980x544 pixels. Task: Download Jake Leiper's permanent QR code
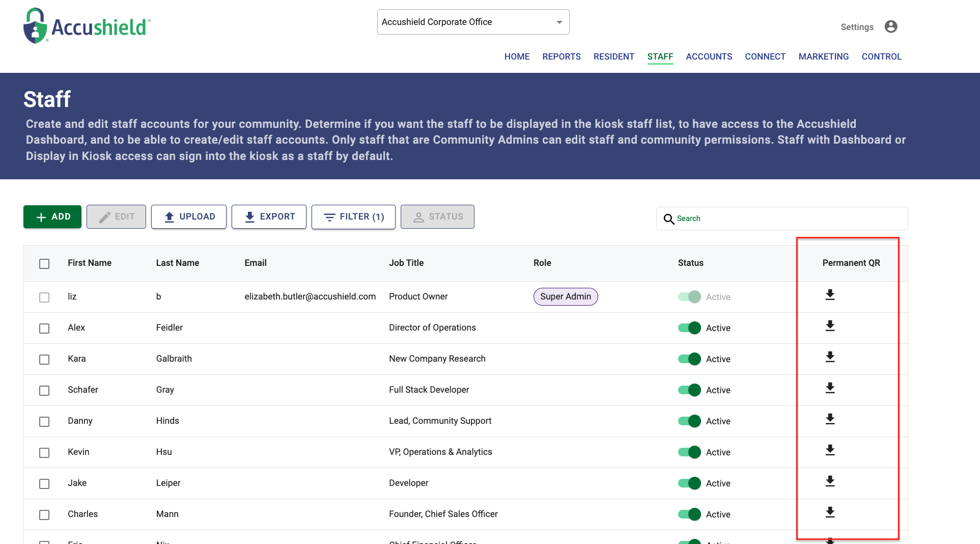830,481
